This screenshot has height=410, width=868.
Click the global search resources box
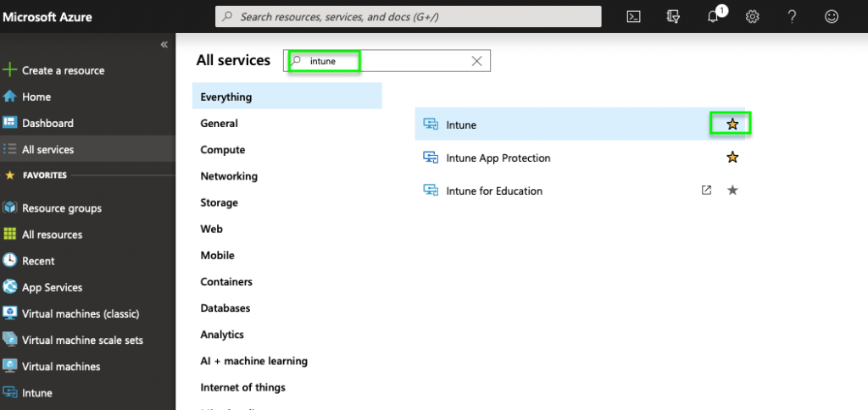[x=408, y=16]
